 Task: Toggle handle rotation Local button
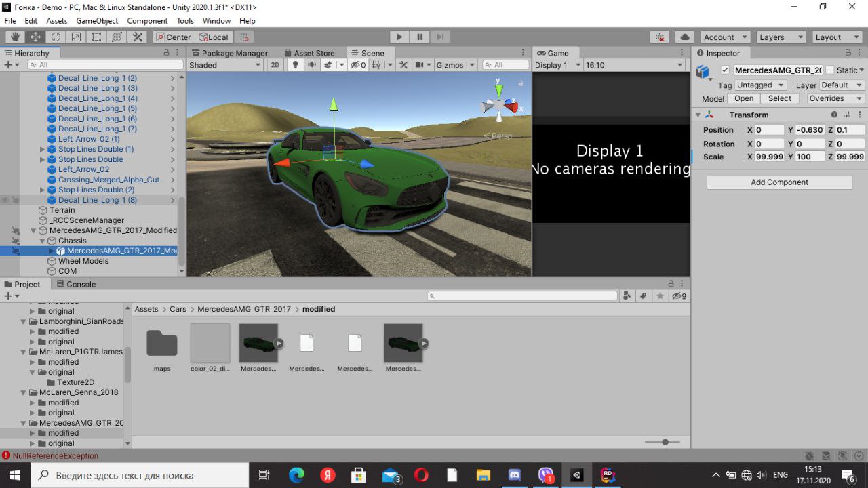coord(214,37)
